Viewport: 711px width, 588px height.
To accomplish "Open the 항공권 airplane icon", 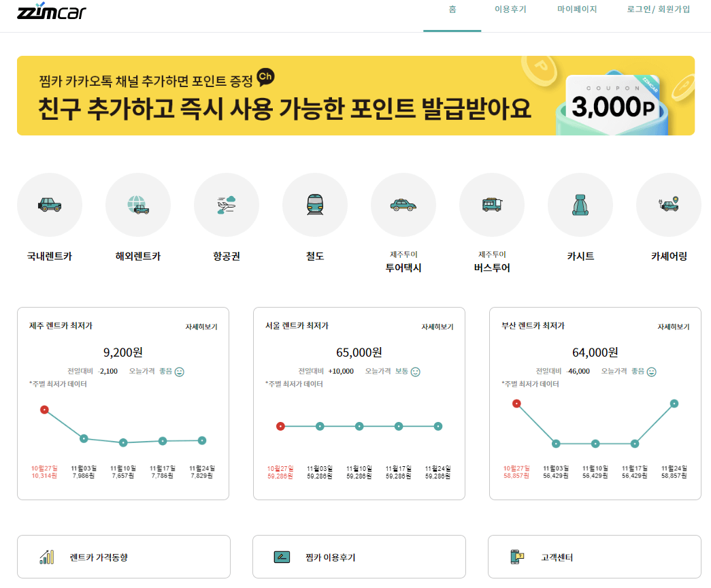I will pos(227,205).
